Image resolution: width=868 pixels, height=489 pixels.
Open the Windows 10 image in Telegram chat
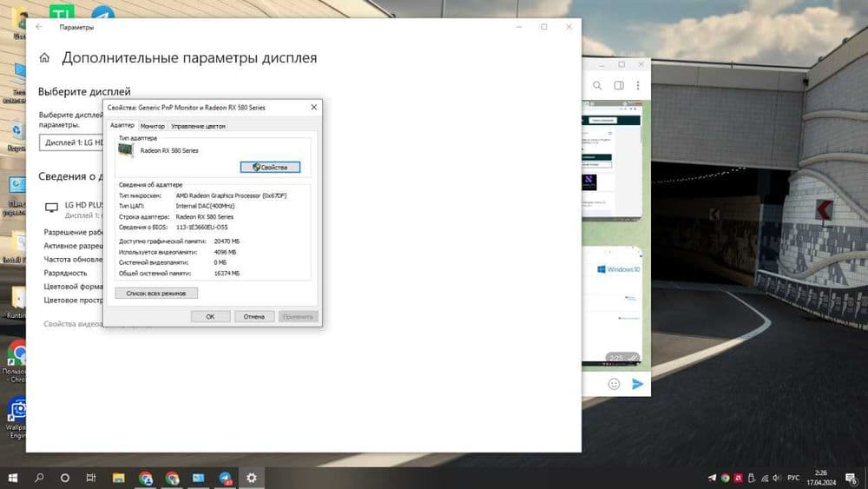(x=612, y=307)
